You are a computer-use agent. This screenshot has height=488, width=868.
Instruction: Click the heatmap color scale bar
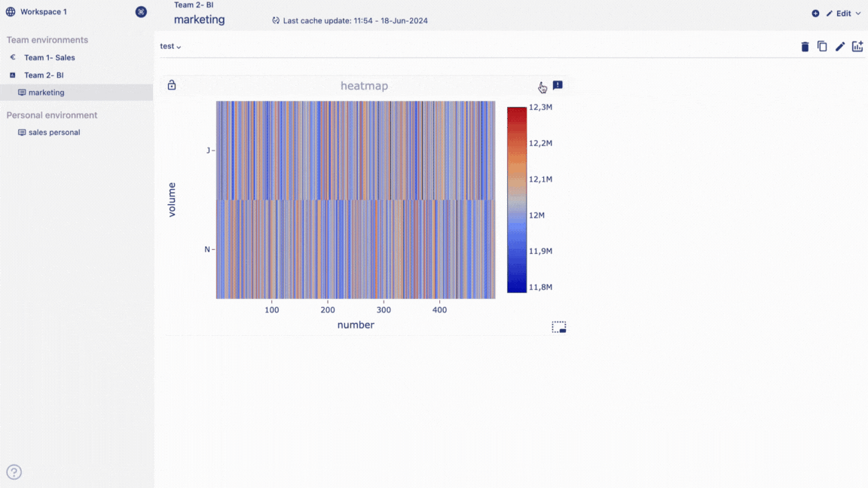coord(516,200)
